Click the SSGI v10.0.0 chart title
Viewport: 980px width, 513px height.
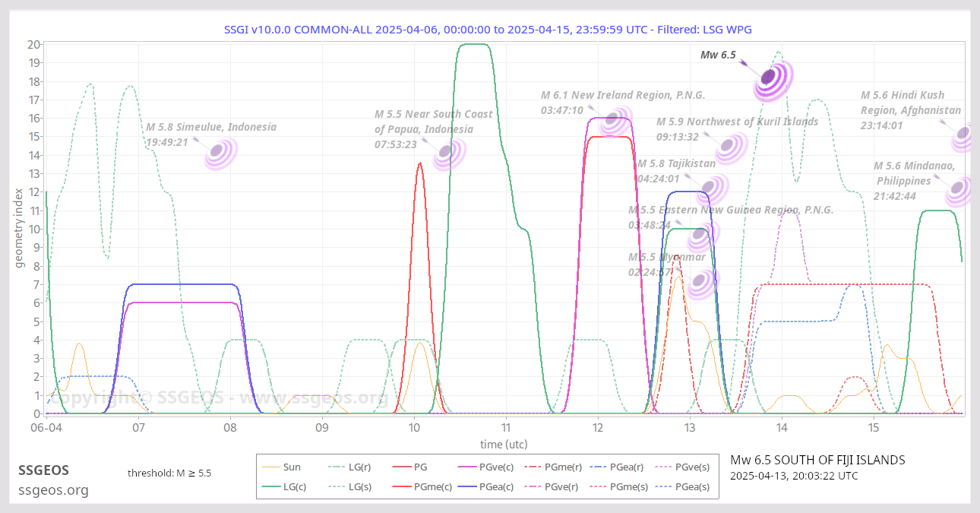coord(488,29)
